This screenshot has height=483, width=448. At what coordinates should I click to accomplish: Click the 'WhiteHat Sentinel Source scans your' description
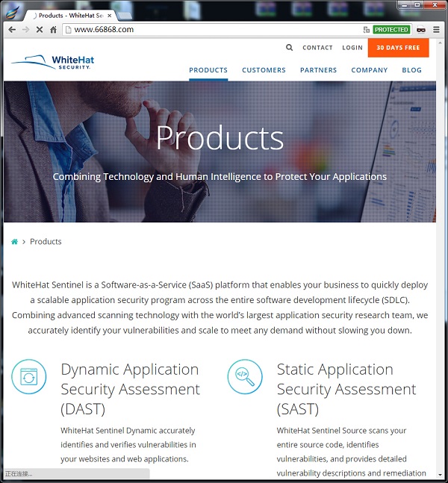(351, 452)
